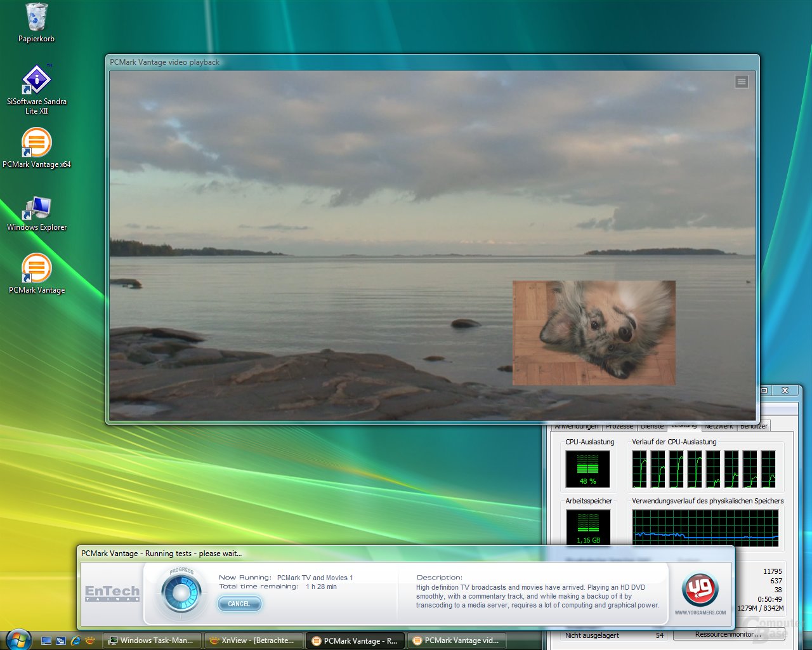The width and height of the screenshot is (812, 650).
Task: Click the Switch between windows quick launch icon
Action: (61, 641)
